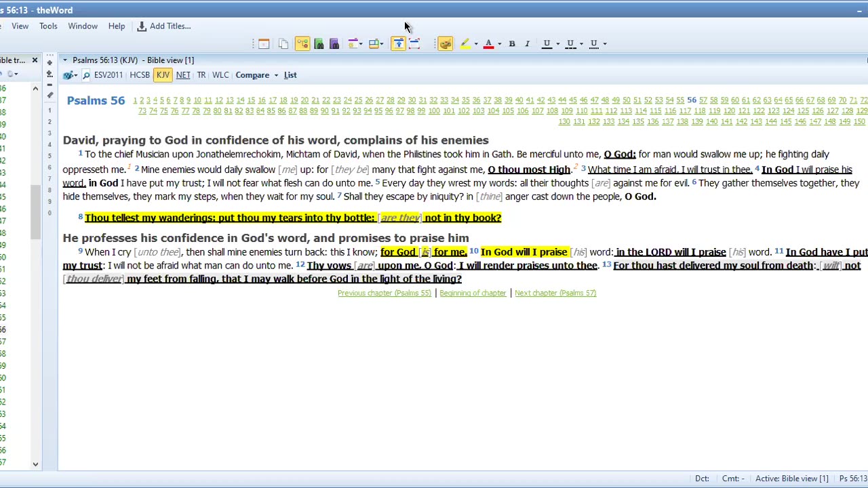The height and width of the screenshot is (488, 868).
Task: Open the dotted underline dropdown arrow
Action: tap(604, 44)
